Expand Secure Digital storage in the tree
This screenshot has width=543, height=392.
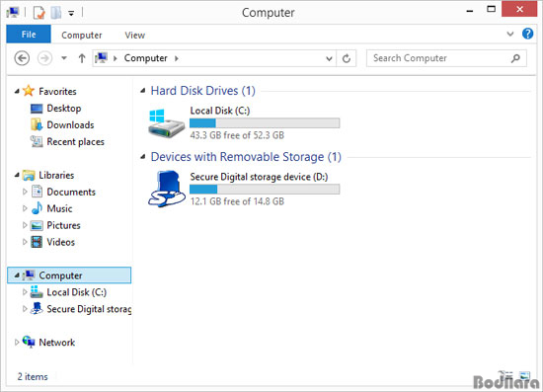coord(25,308)
